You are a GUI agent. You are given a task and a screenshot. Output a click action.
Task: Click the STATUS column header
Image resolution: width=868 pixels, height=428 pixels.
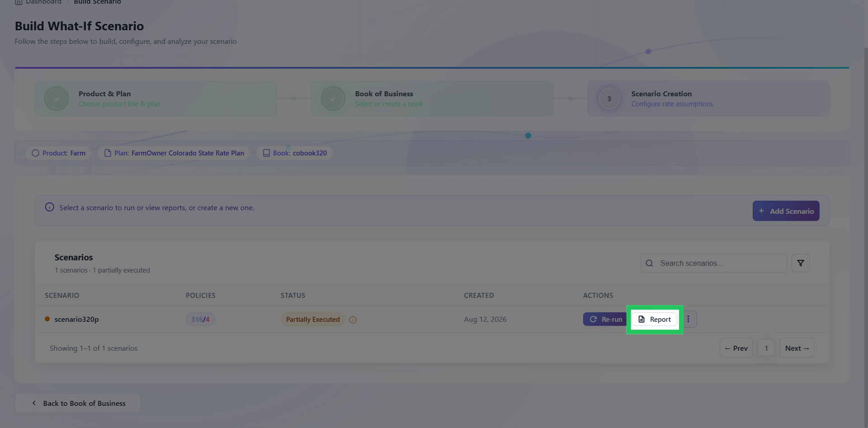click(293, 296)
